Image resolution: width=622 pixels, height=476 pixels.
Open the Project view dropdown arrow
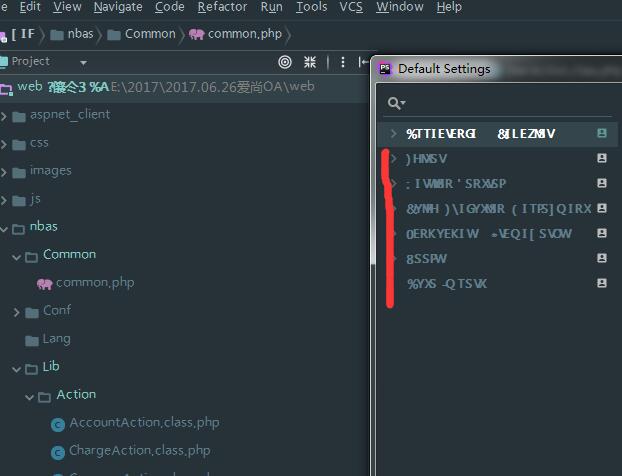point(83,63)
